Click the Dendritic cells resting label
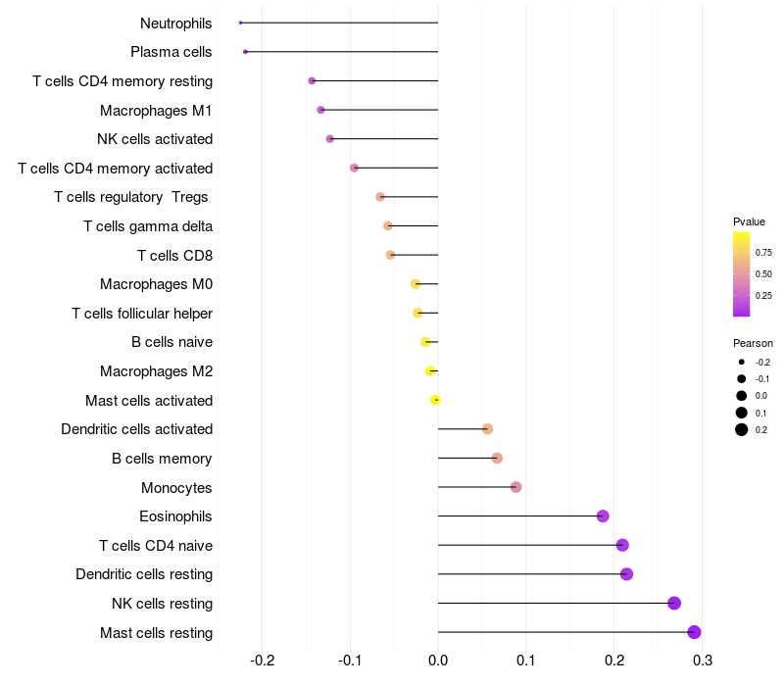This screenshot has width=784, height=686. pyautogui.click(x=144, y=574)
